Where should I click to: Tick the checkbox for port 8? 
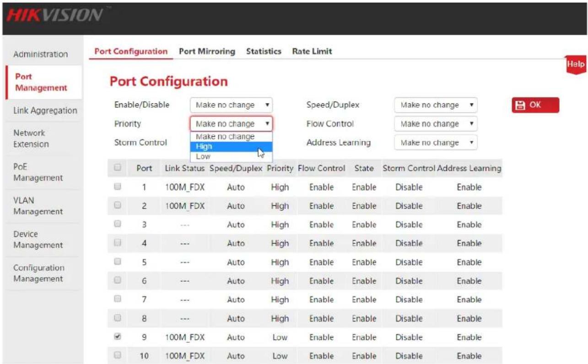point(117,318)
